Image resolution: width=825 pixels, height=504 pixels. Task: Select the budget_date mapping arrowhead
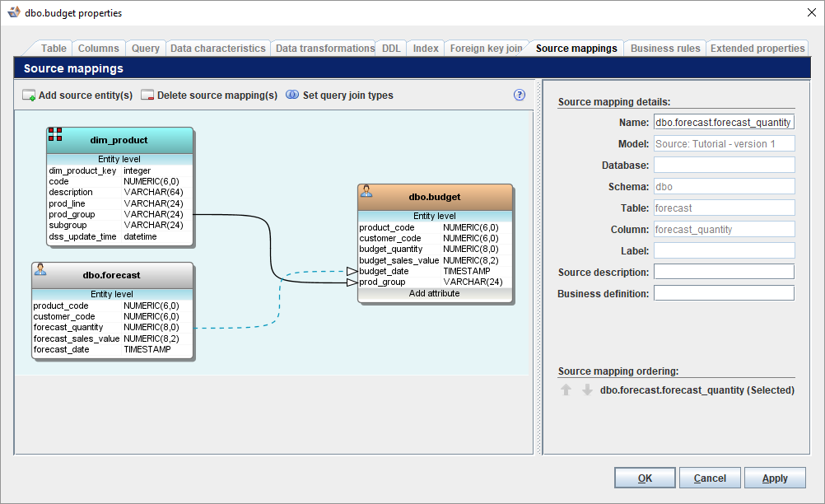pyautogui.click(x=352, y=272)
